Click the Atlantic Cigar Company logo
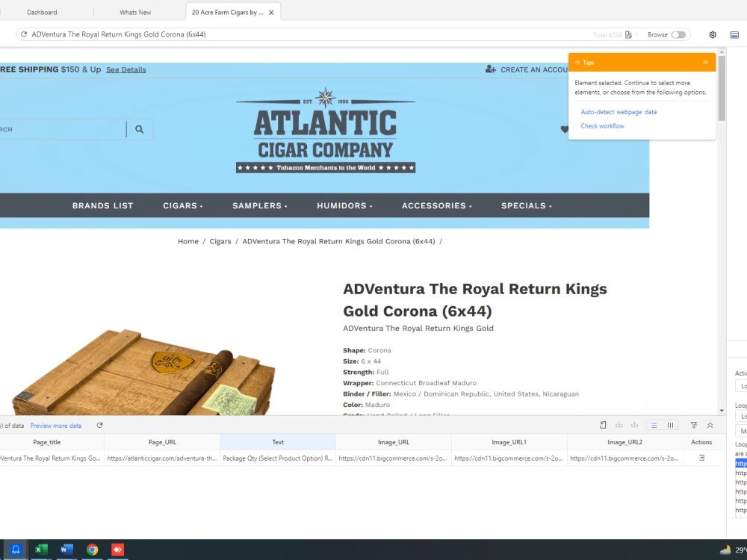The height and width of the screenshot is (560, 747). pyautogui.click(x=326, y=130)
